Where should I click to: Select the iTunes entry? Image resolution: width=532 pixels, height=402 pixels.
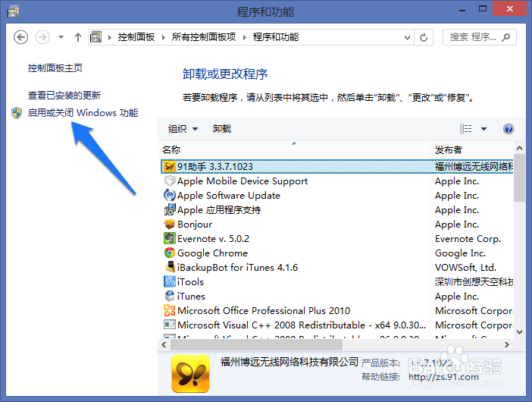pyautogui.click(x=191, y=297)
